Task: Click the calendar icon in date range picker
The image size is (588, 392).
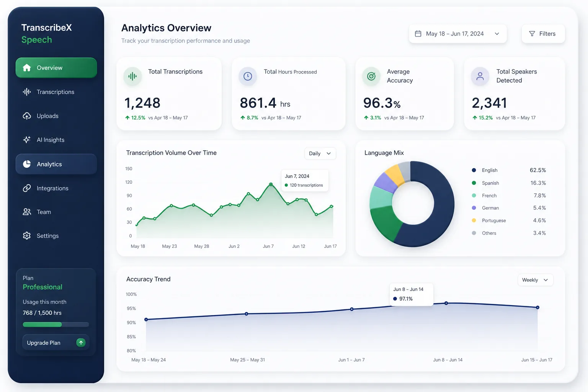Action: (418, 34)
